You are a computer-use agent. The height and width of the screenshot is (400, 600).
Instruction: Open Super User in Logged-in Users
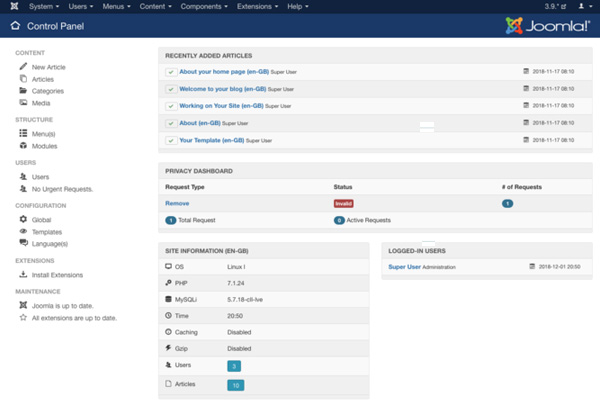pos(404,267)
